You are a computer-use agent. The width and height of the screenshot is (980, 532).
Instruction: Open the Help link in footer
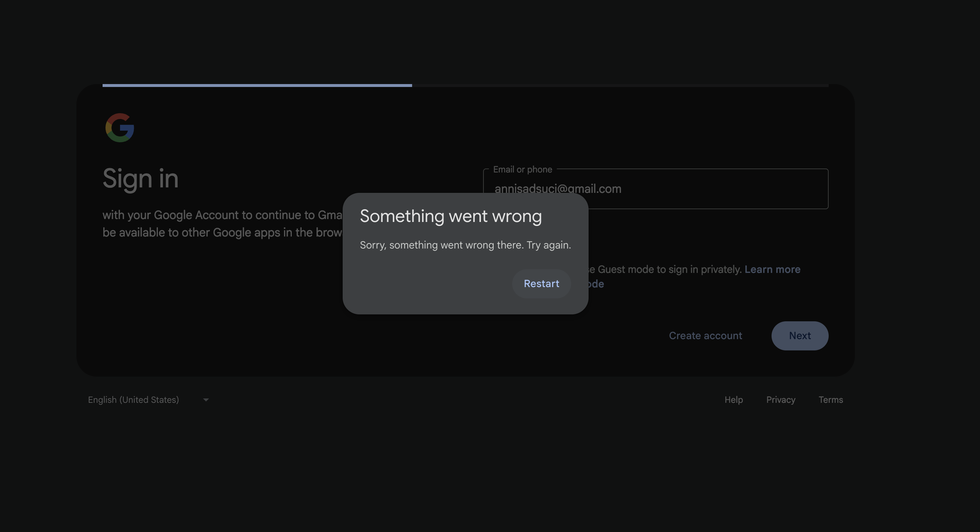[733, 400]
